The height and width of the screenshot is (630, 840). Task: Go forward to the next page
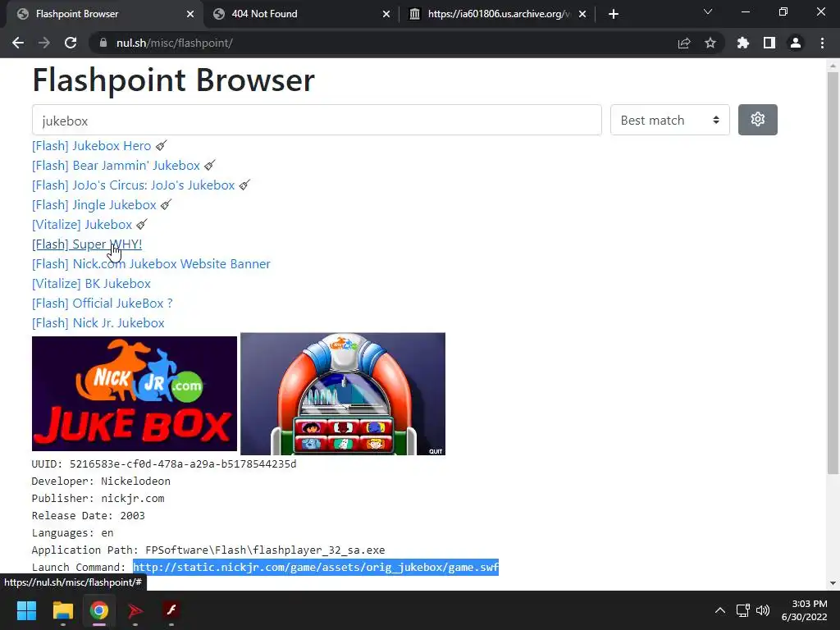click(x=44, y=43)
